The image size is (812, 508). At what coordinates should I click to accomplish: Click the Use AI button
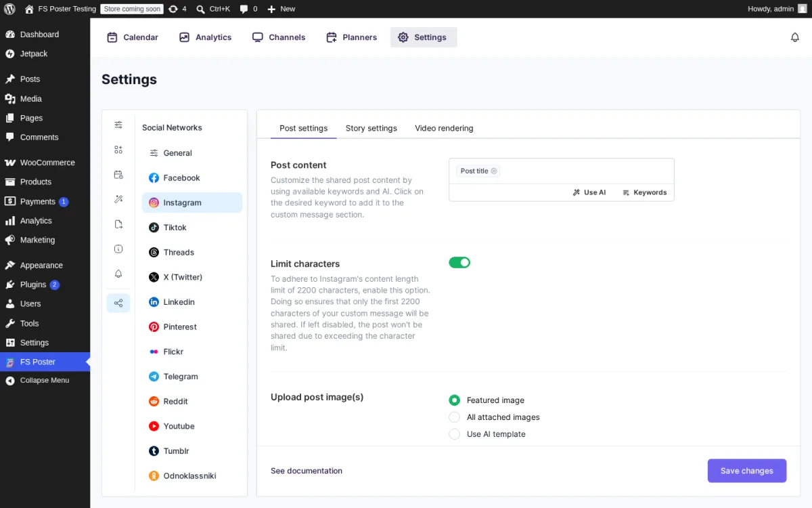point(589,192)
